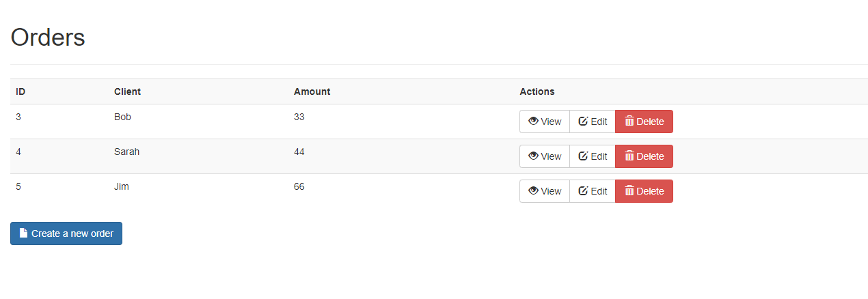
Task: Click the pencil icon for Sarah's order
Action: [x=583, y=156]
